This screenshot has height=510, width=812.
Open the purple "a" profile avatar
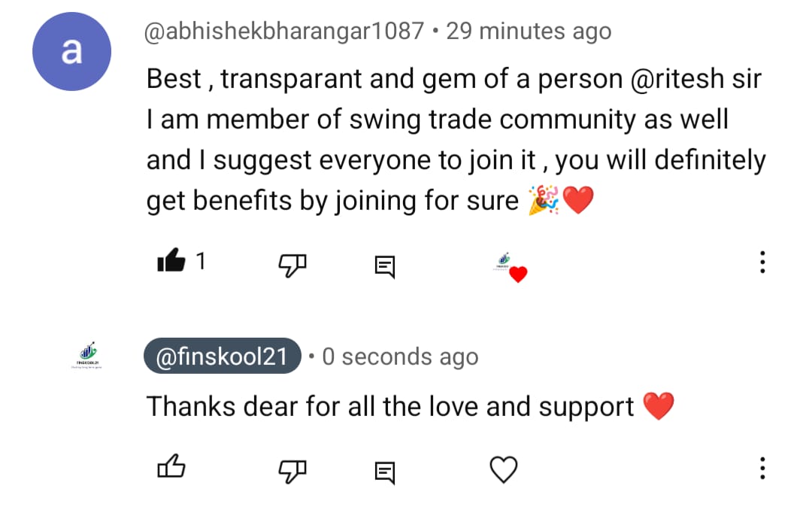coord(71,52)
